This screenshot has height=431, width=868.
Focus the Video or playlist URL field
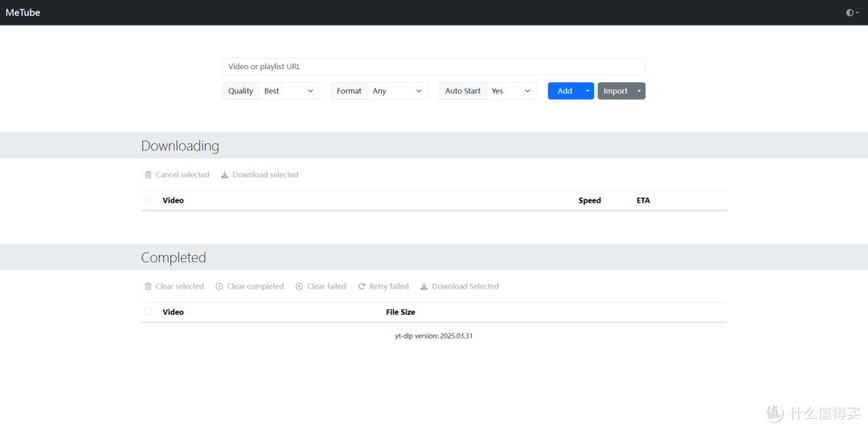[433, 67]
